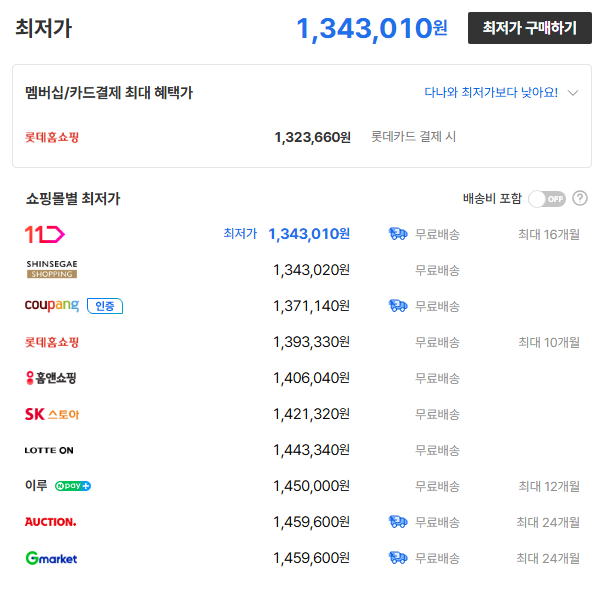Image resolution: width=609 pixels, height=592 pixels.
Task: Click 무료배송 in the 홈앤쇼핑 row
Action: coord(437,378)
